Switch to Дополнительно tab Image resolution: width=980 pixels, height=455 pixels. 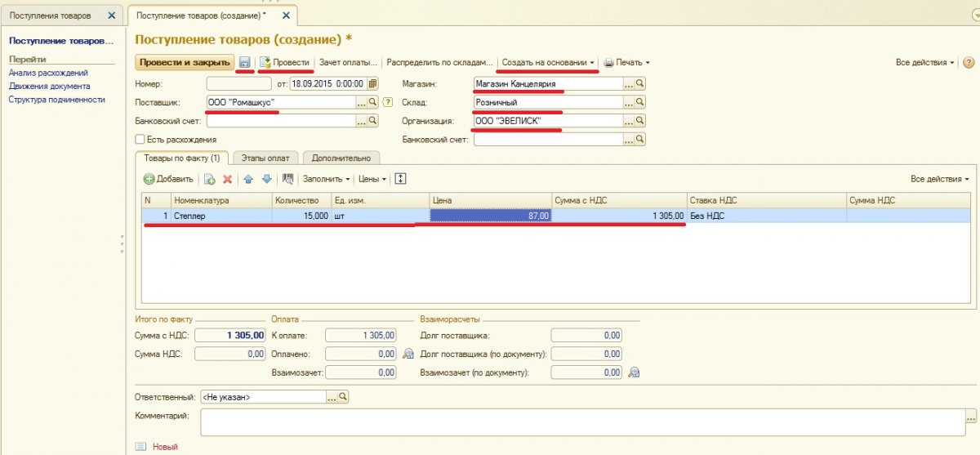340,158
